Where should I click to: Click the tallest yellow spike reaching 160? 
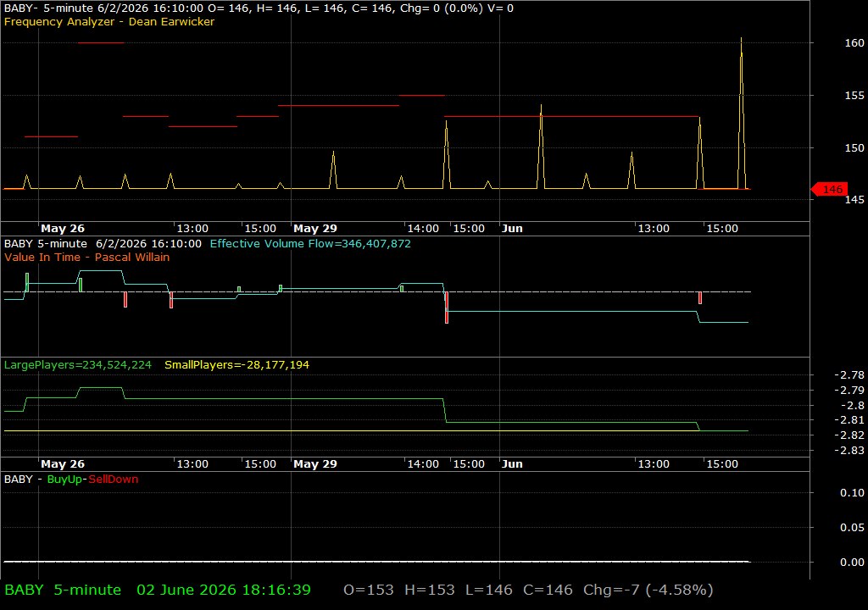pos(741,114)
